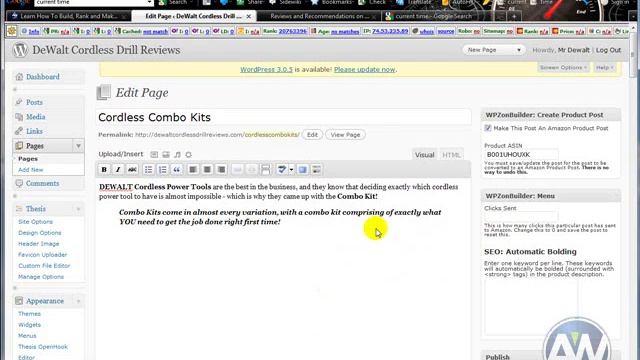Switch to Learn How To Build browser tab
This screenshot has width=640, height=360.
69,16
